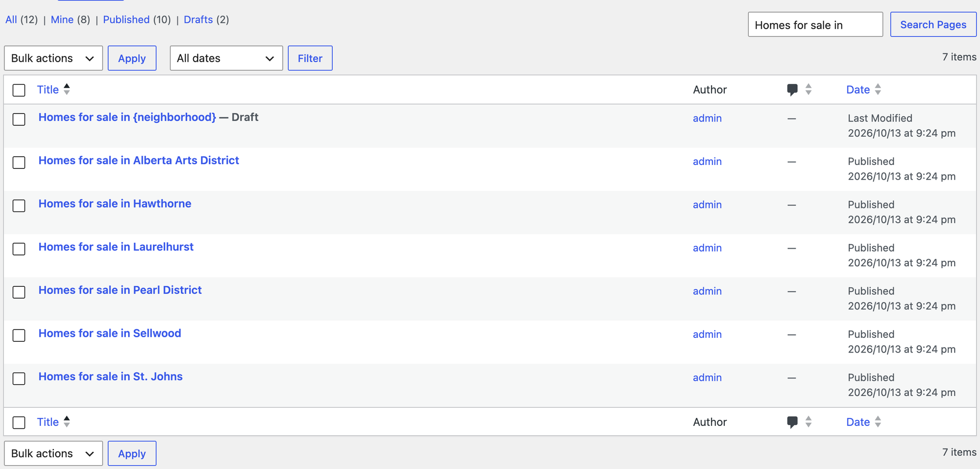
Task: Check the Alberta Arts District page row
Action: click(x=19, y=162)
